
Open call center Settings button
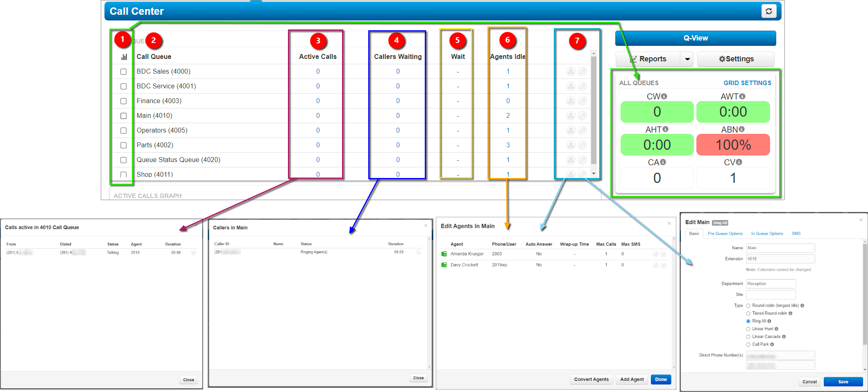[x=736, y=59]
